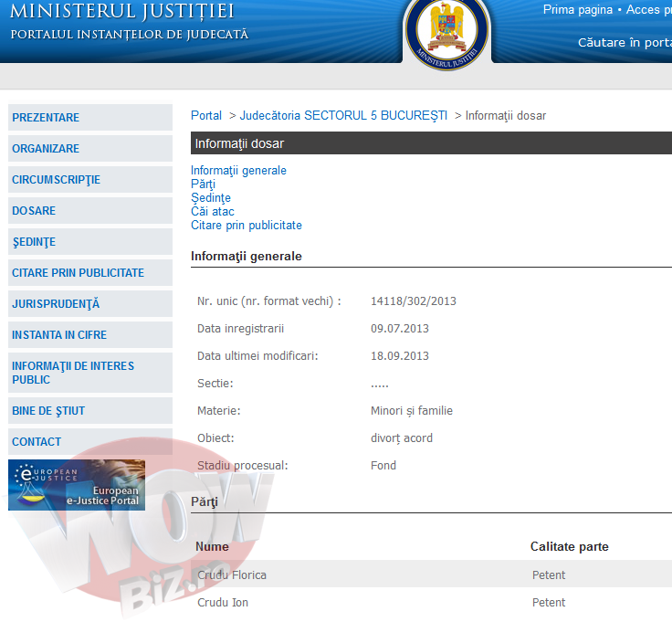The width and height of the screenshot is (672, 622).
Task: Click the Ministerul Justiției coat of arms emblem
Action: 446,29
